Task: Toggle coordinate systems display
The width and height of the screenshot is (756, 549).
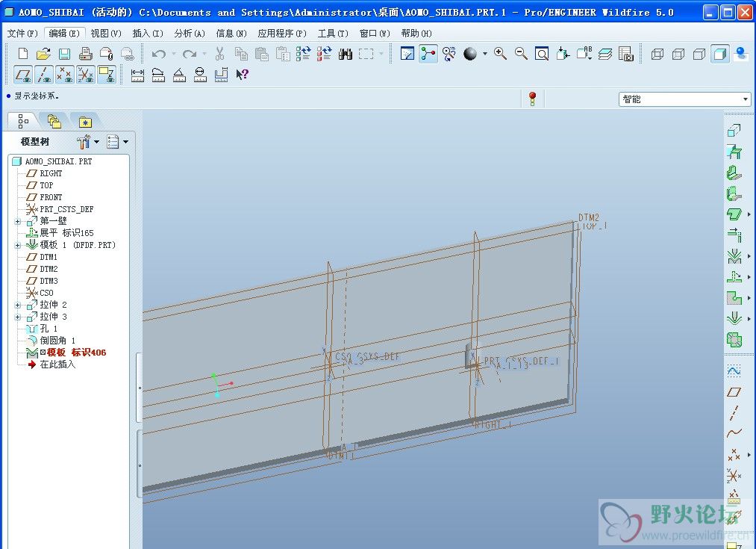Action: tap(85, 75)
